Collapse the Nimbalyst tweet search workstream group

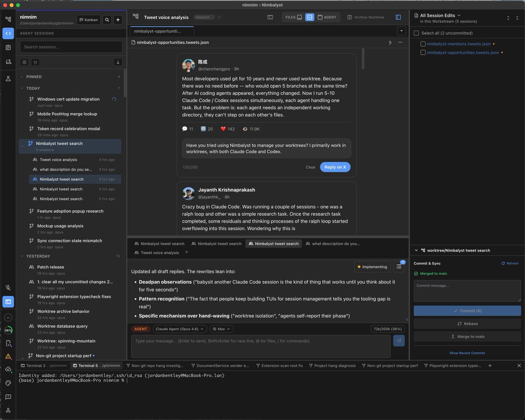[x=22, y=146]
